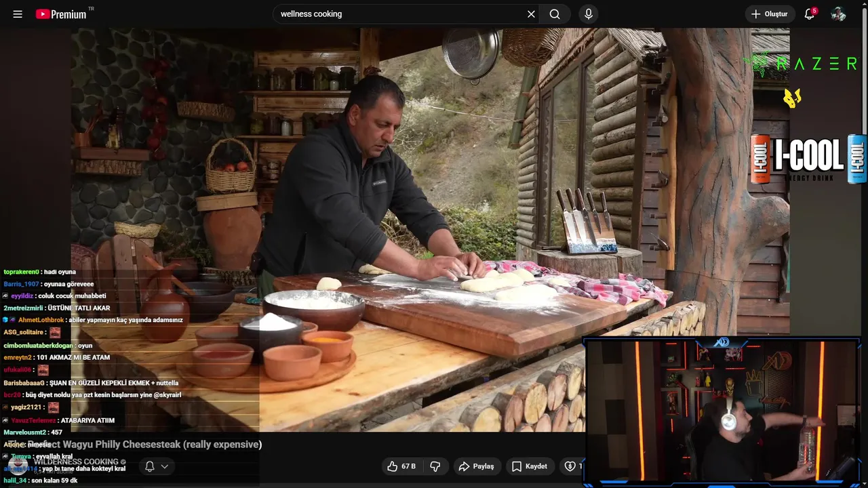Click the emote in yagiz2121's message
868x488 pixels.
54,407
